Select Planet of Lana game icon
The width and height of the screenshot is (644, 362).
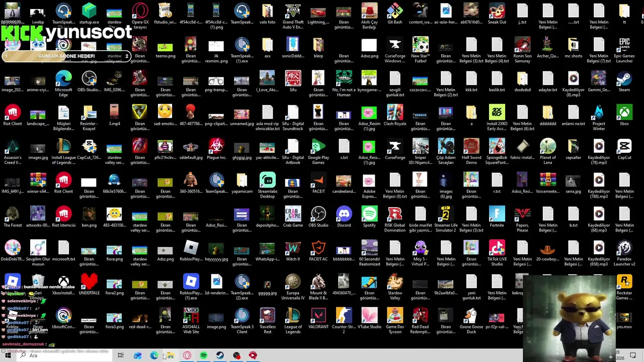pos(547,151)
